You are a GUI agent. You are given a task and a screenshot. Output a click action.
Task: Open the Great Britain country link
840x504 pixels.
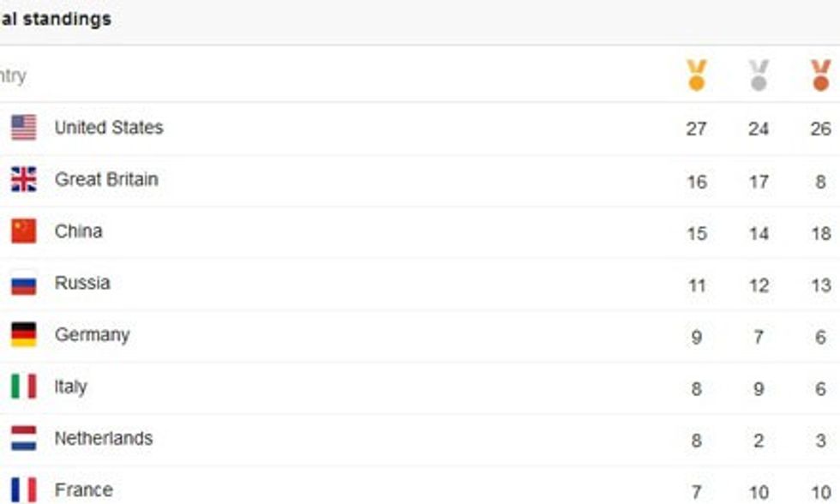(106, 179)
